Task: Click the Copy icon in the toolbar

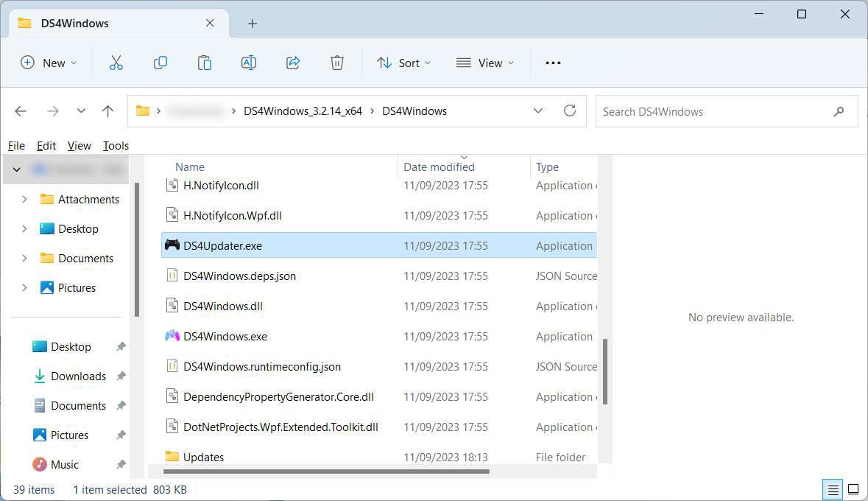Action: (160, 63)
